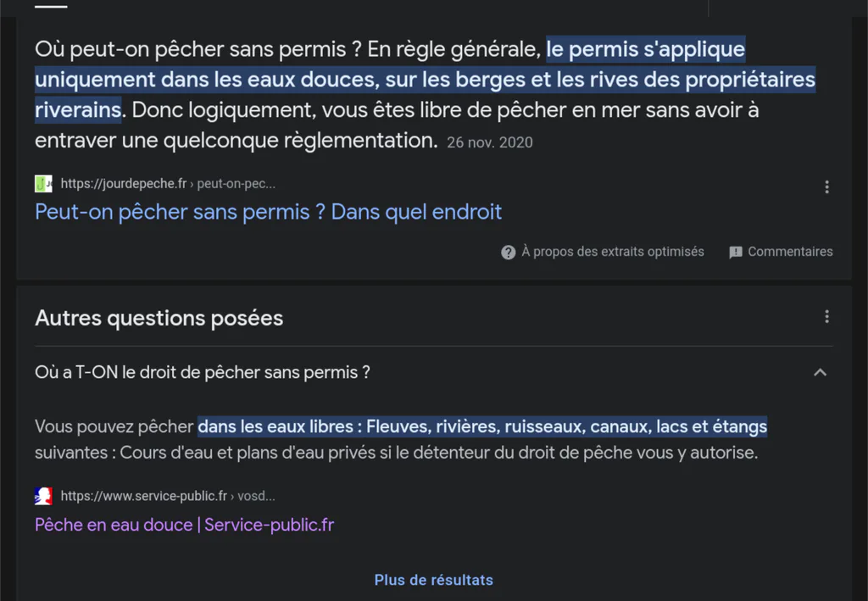The height and width of the screenshot is (601, 868).
Task: Click the jourdepeche.fr site favicon
Action: pyautogui.click(x=43, y=184)
